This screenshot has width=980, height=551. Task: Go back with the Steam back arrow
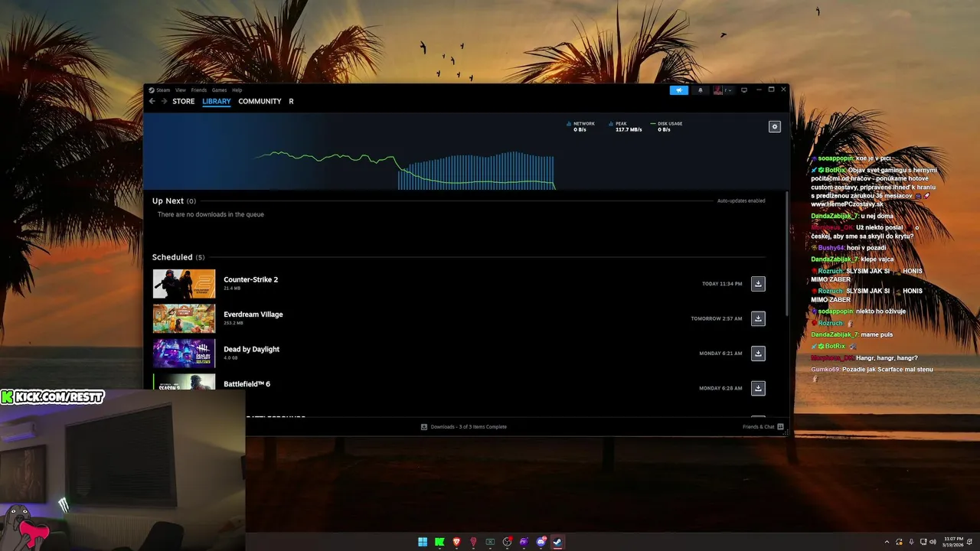[x=152, y=101]
